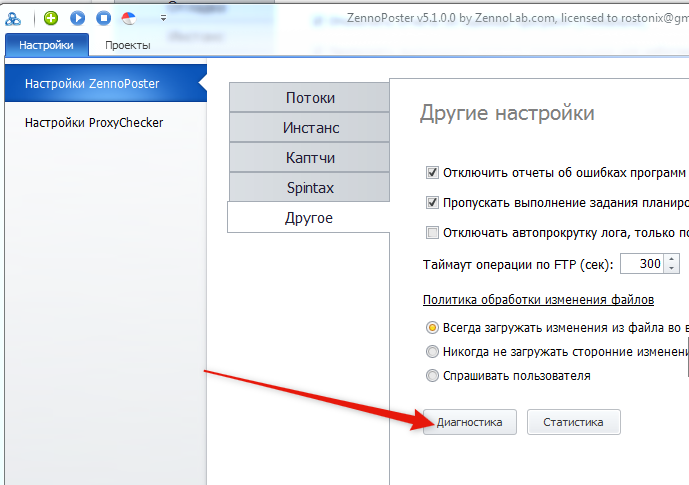Switch to the Проекты ribbon tab
Screen dimensions: 689x485
point(128,45)
